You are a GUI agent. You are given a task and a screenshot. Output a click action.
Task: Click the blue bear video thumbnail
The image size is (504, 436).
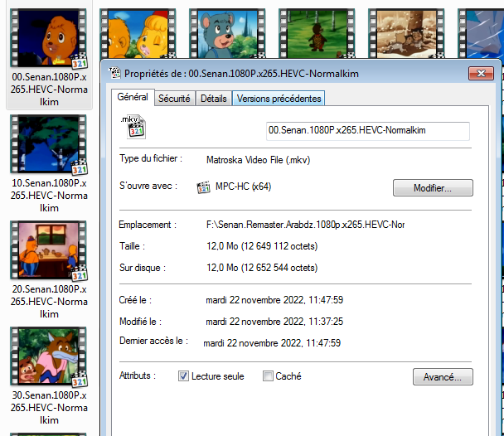227,34
